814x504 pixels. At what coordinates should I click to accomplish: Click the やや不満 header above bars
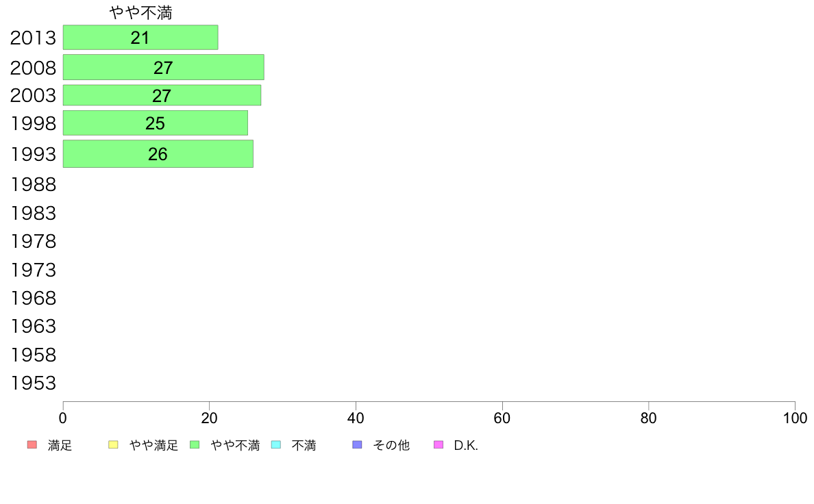point(140,13)
